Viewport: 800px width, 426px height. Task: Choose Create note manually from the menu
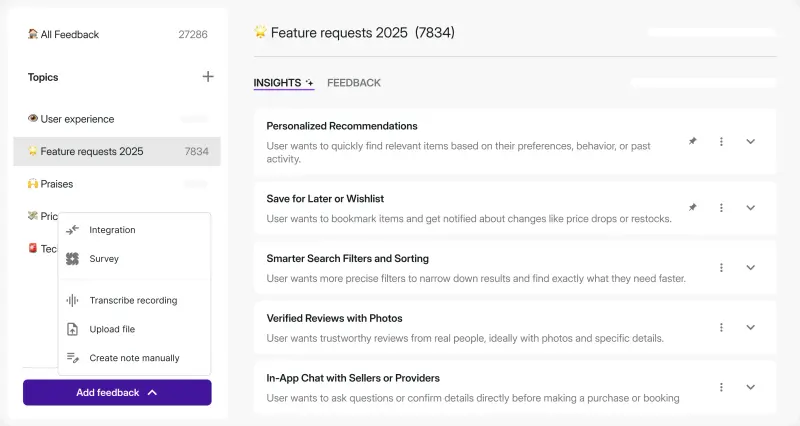pyautogui.click(x=134, y=358)
